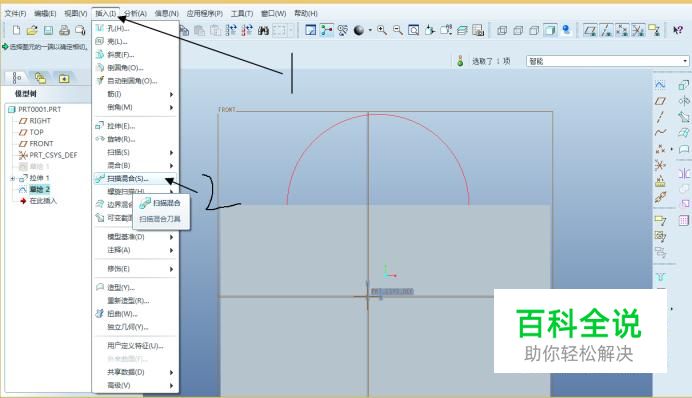692x398 pixels.
Task: Choose 扭曲(W)... from Insert menu
Action: (x=135, y=314)
